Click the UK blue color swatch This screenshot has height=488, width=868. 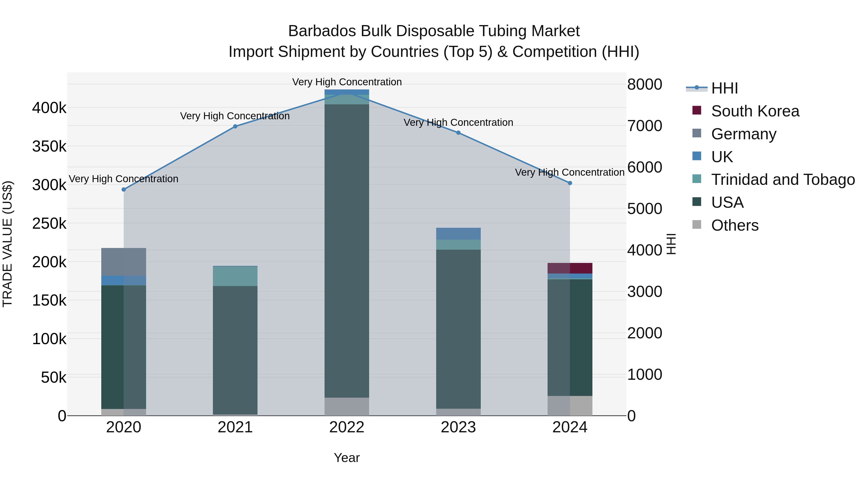[x=697, y=156]
